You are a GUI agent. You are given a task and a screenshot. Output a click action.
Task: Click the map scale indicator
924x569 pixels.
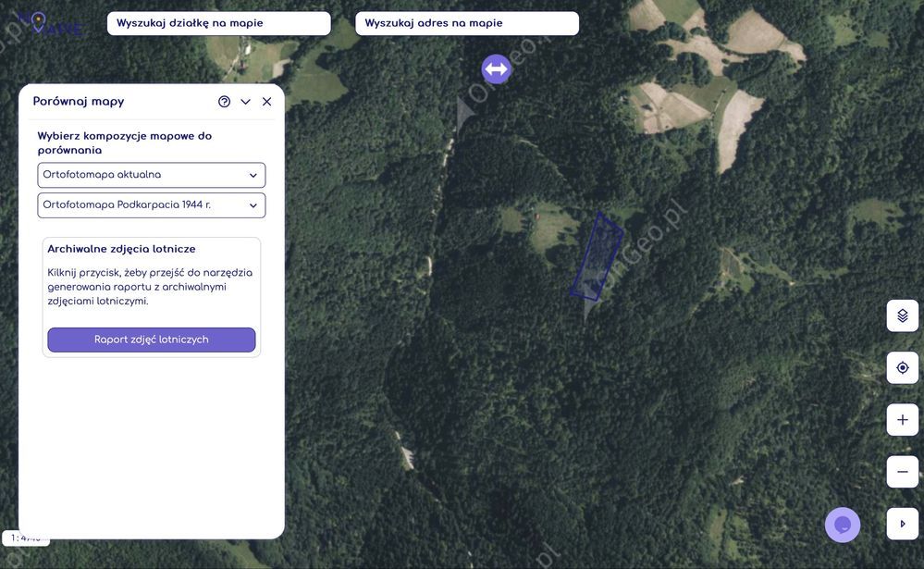coord(25,538)
